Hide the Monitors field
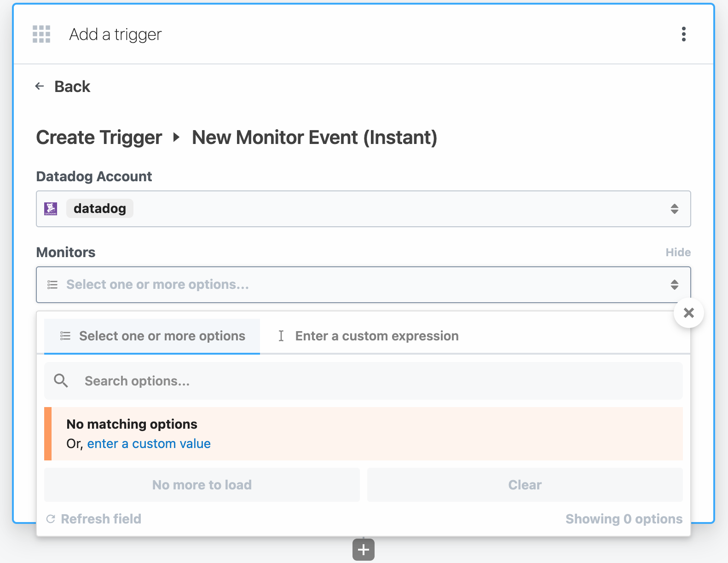 tap(678, 252)
